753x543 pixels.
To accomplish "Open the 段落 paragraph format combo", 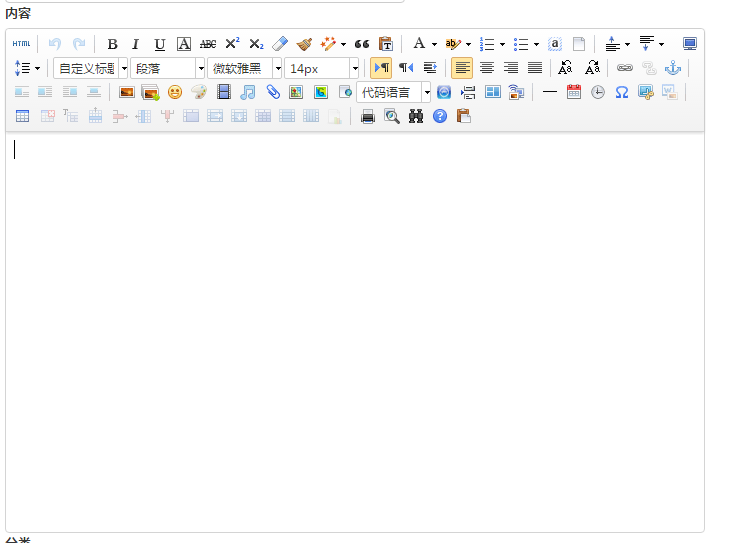I will (167, 68).
